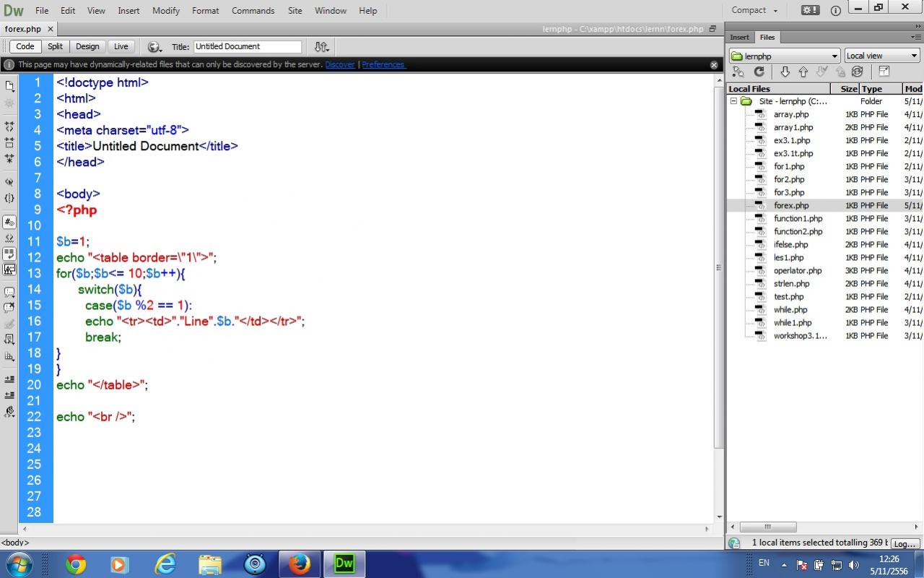The image size is (924, 578).
Task: Dismiss the dynamically-related files message
Action: point(714,64)
